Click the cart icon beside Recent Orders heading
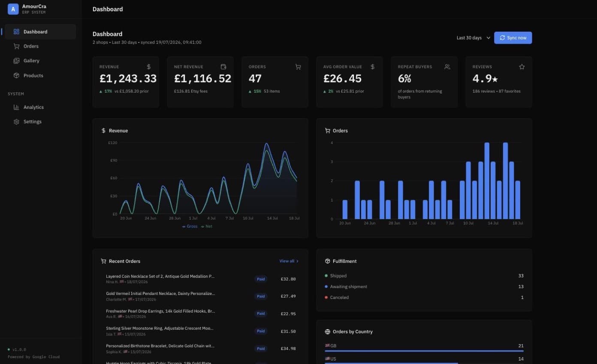Image resolution: width=597 pixels, height=364 pixels. [x=103, y=261]
